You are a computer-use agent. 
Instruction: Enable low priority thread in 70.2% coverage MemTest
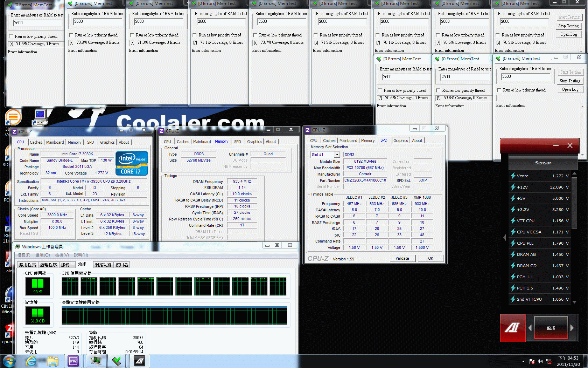click(x=498, y=35)
